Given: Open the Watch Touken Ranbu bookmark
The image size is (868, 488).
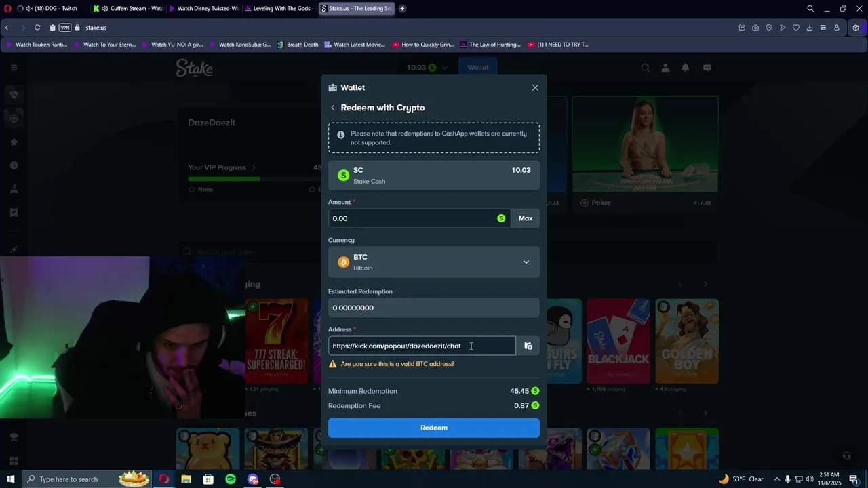Looking at the screenshot, I should 36,45.
